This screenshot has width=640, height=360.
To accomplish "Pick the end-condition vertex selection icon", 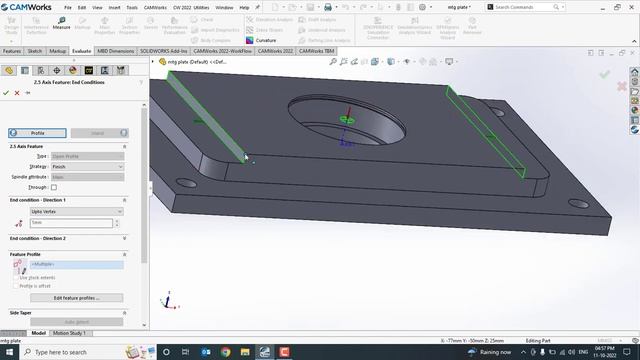I will click(18, 223).
